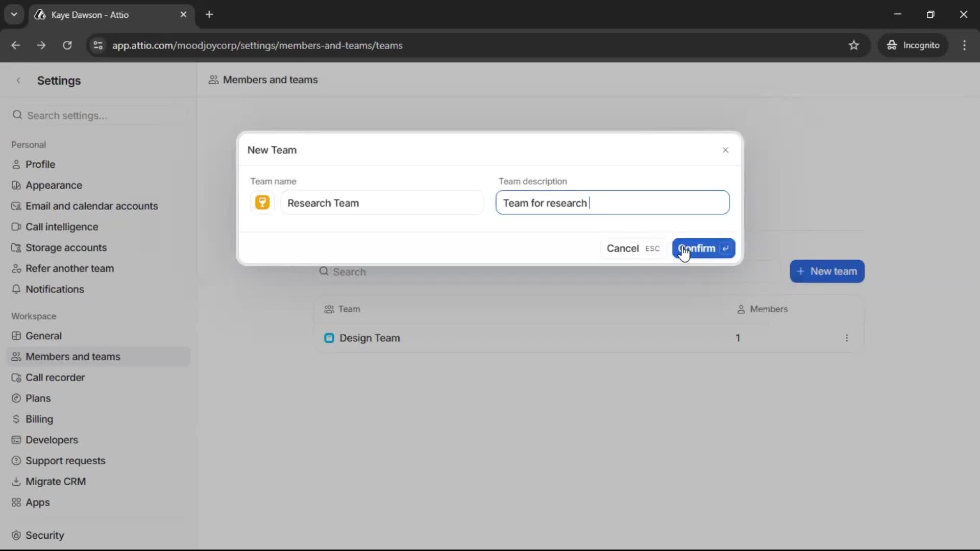Image resolution: width=980 pixels, height=551 pixels.
Task: Cancel the New Team dialog
Action: click(622, 248)
